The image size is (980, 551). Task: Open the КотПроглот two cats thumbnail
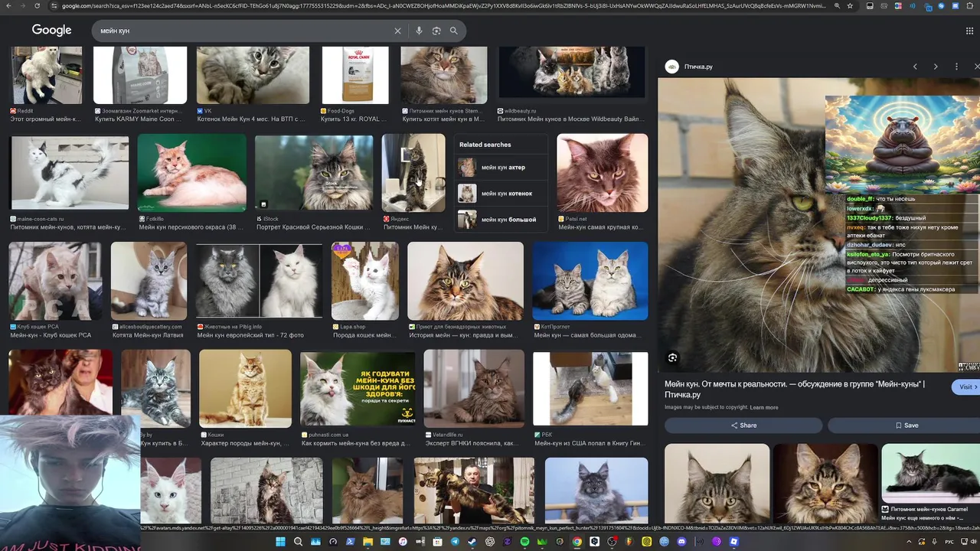click(590, 281)
